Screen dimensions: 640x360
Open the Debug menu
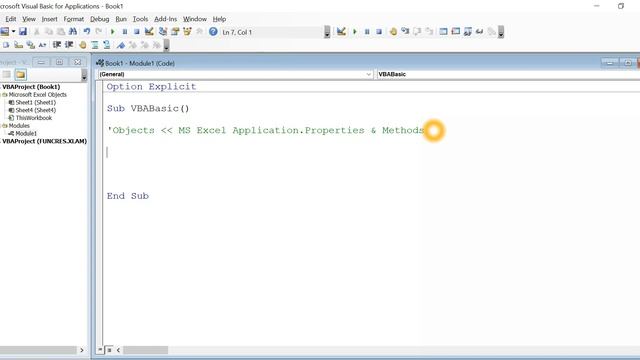coord(100,19)
